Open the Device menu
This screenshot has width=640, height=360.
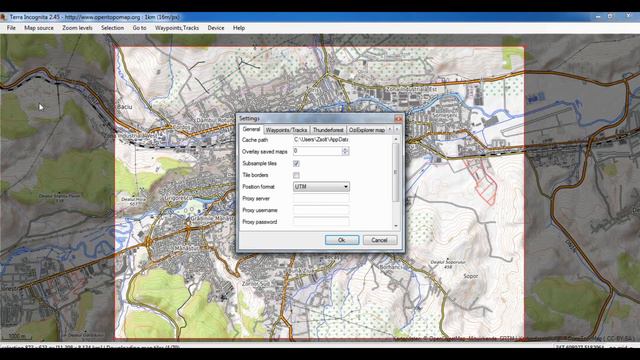(216, 28)
